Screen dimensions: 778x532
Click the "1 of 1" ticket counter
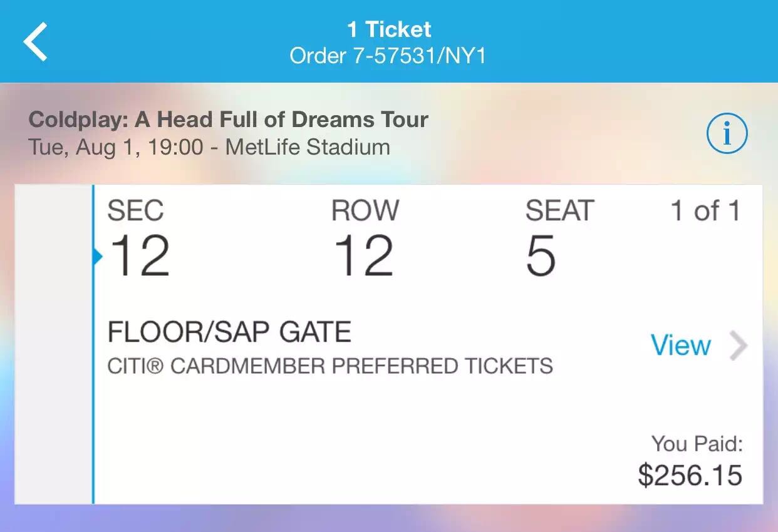tap(705, 211)
